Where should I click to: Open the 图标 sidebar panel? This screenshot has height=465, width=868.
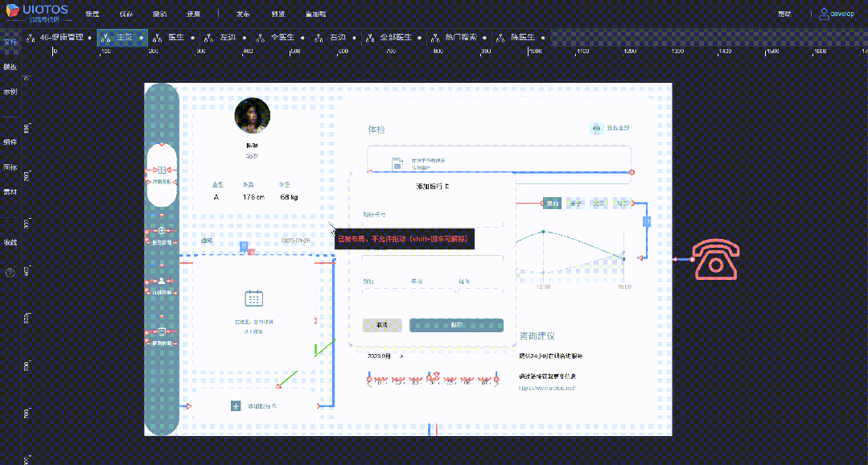[x=10, y=167]
